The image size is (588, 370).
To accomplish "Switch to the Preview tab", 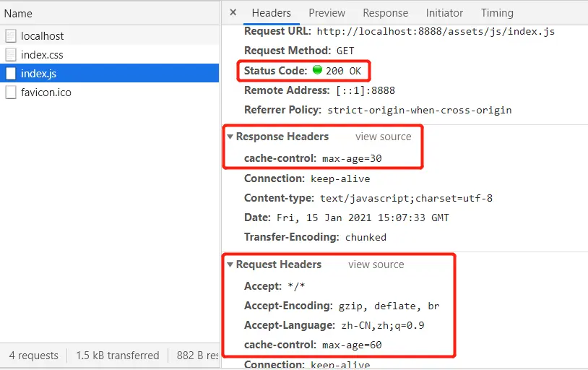I will pyautogui.click(x=327, y=13).
